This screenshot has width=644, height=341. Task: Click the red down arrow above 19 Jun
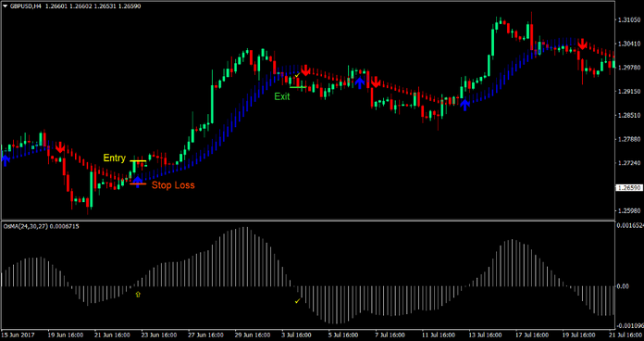(x=60, y=146)
